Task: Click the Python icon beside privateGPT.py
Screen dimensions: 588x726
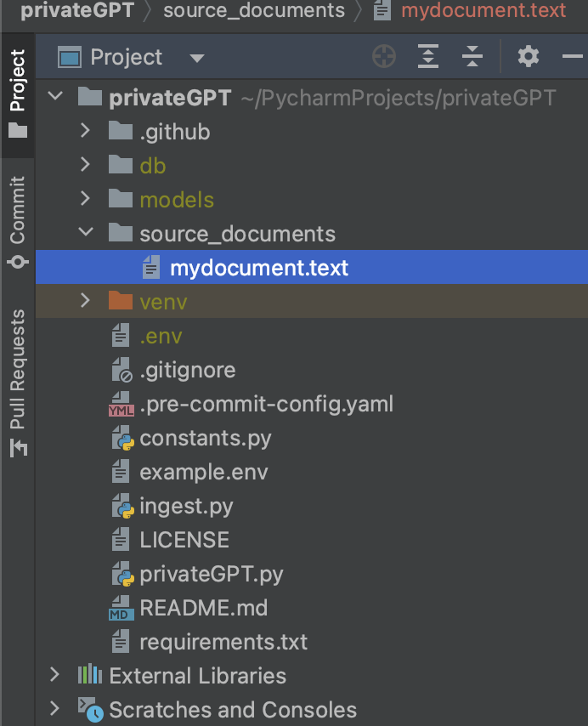Action: click(123, 573)
